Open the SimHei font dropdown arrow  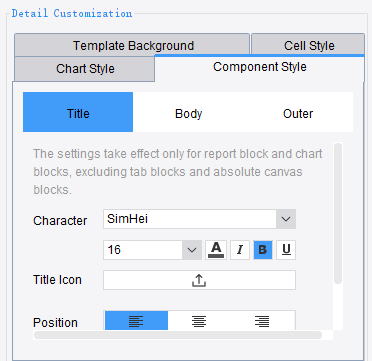click(x=286, y=219)
